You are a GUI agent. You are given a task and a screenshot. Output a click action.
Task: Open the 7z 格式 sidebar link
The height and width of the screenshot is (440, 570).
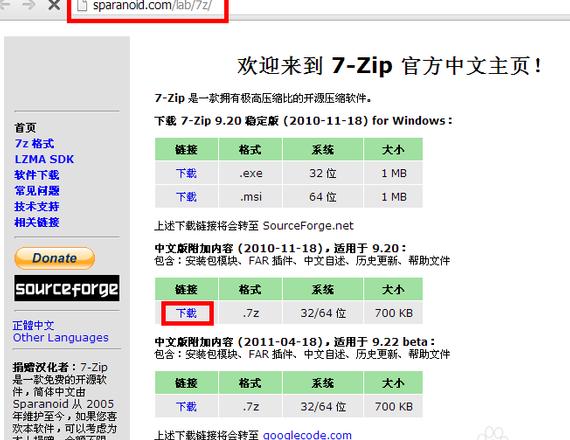click(35, 143)
